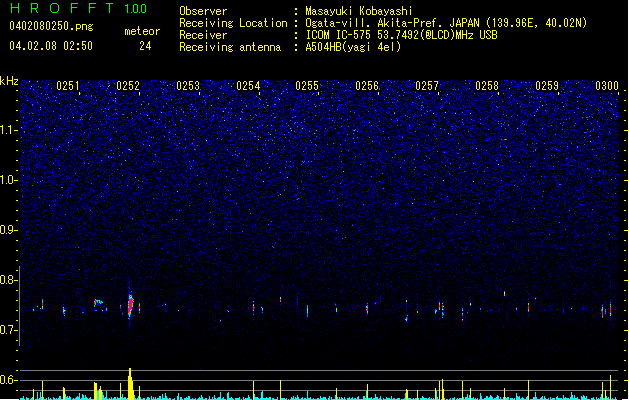Click the date stamp 04.02.08 02:50
The width and height of the screenshot is (629, 400).
tap(51, 46)
